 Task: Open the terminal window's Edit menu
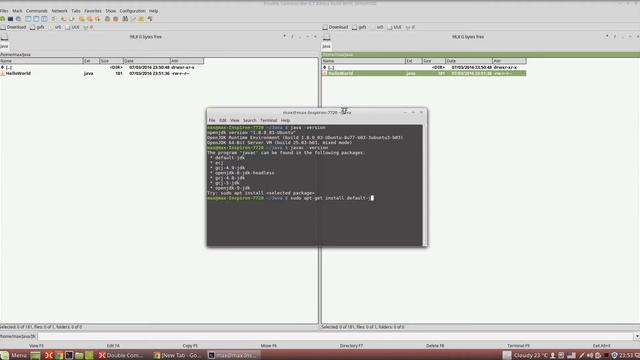[222, 120]
